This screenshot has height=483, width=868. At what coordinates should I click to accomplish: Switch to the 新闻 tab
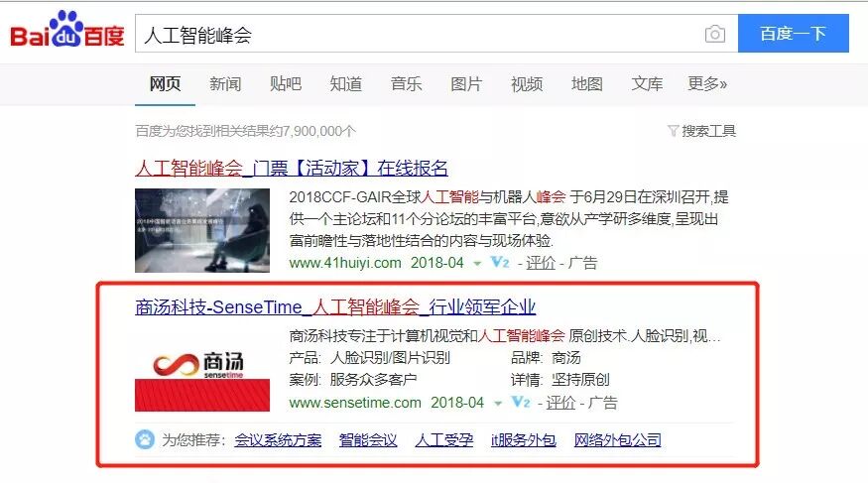[225, 83]
